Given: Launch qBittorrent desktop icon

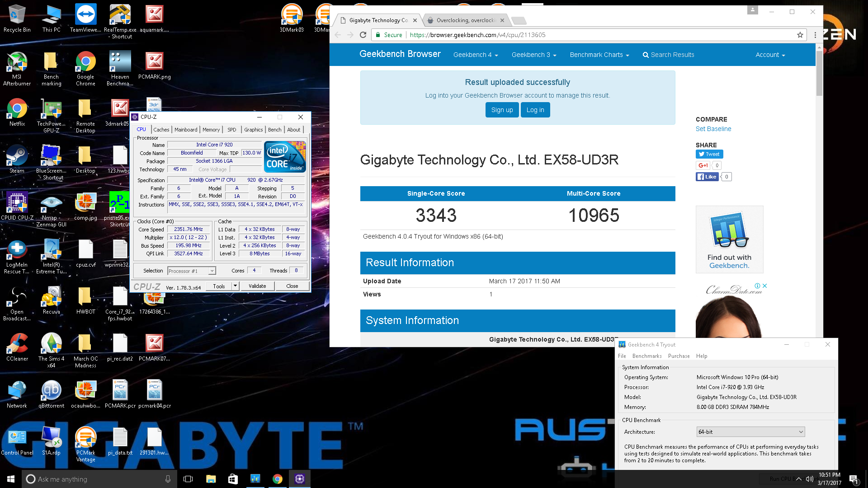Looking at the screenshot, I should pyautogui.click(x=51, y=394).
